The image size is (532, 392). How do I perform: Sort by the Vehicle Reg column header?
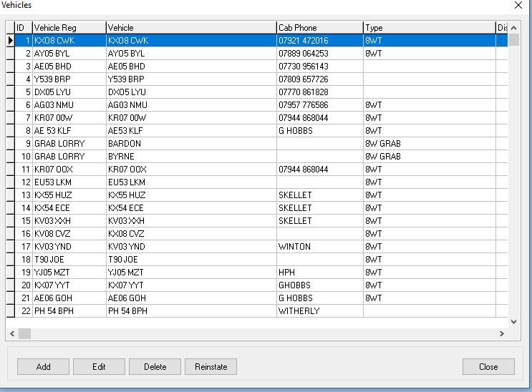pyautogui.click(x=69, y=28)
